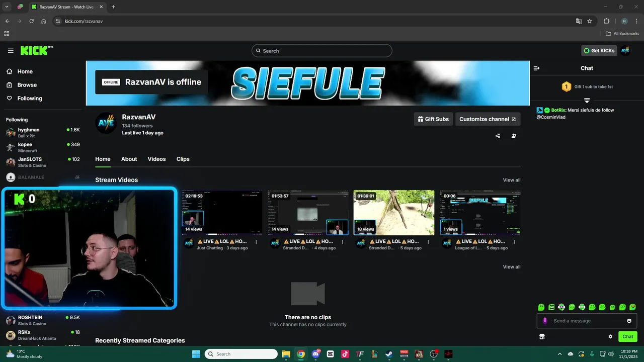Click View all for Stream Videos
The height and width of the screenshot is (362, 644).
(512, 180)
